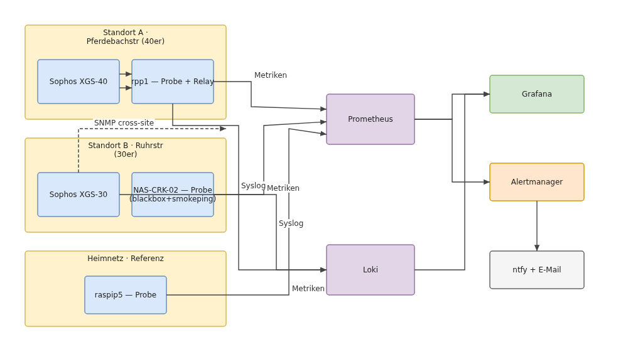628x364 pixels.
Task: Click the 'Syslog' label above the Loki arrow
Action: coord(291,223)
